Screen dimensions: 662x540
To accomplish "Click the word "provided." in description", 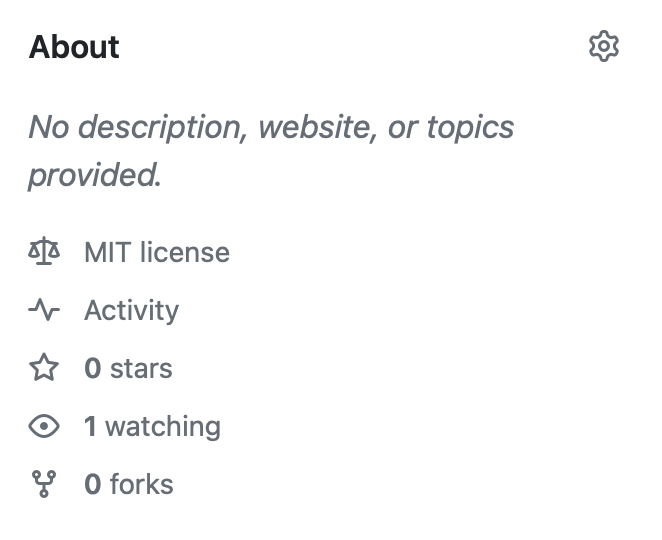I will click(95, 175).
